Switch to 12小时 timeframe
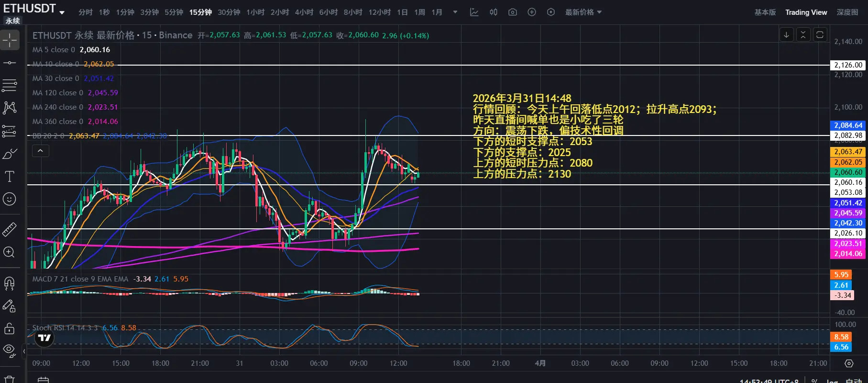The height and width of the screenshot is (383, 868). click(380, 12)
